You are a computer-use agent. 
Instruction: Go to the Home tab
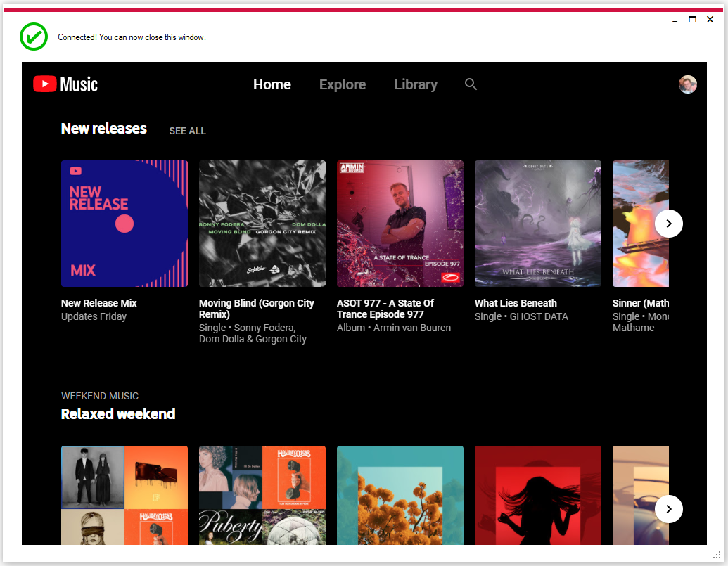272,84
